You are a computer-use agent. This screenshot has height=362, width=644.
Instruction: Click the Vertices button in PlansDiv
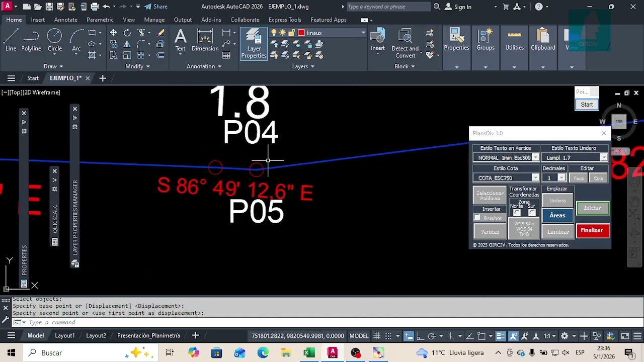click(x=490, y=232)
